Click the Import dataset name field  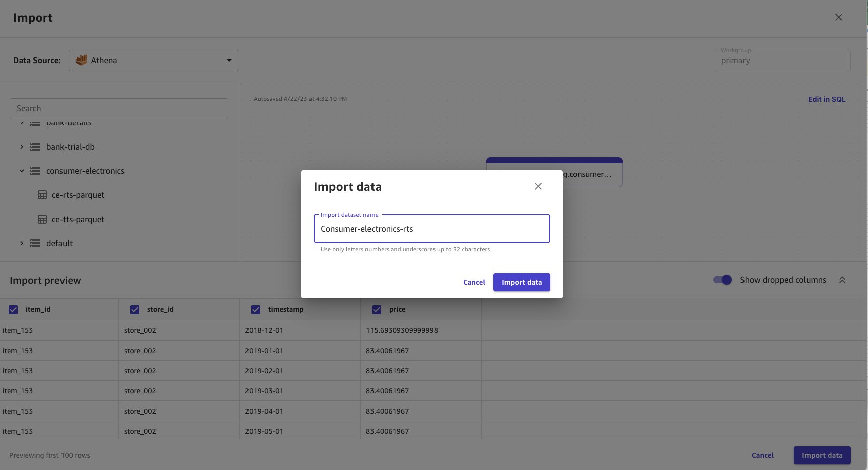coord(431,229)
